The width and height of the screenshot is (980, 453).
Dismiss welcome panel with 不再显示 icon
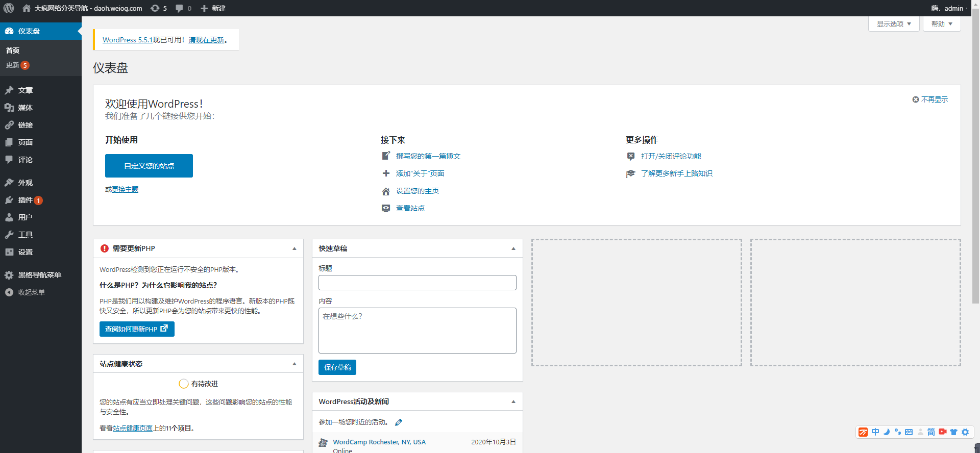(915, 99)
